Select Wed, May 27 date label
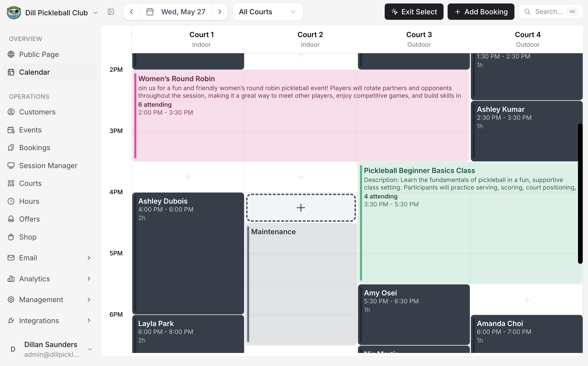The width and height of the screenshot is (588, 366). point(183,12)
